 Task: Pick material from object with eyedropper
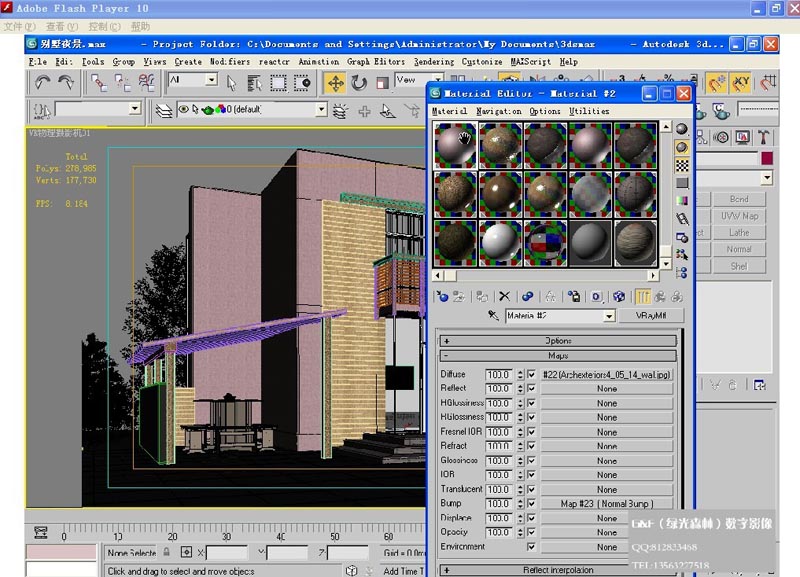coord(493,315)
